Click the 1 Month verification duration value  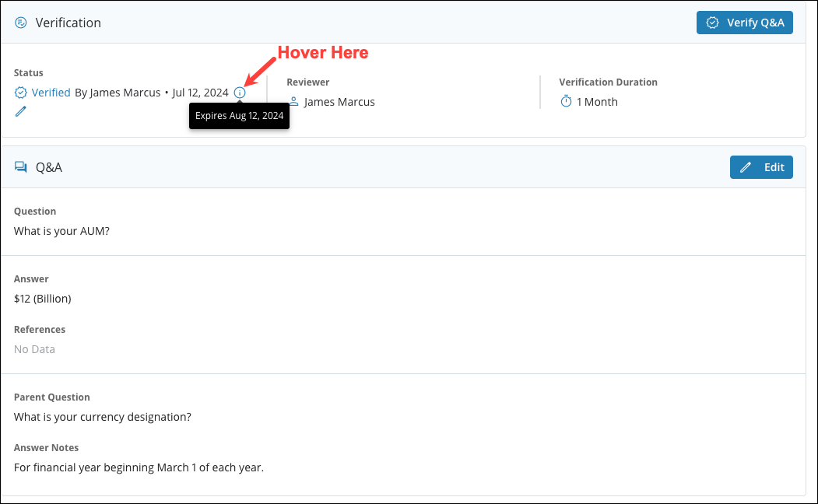coord(597,102)
